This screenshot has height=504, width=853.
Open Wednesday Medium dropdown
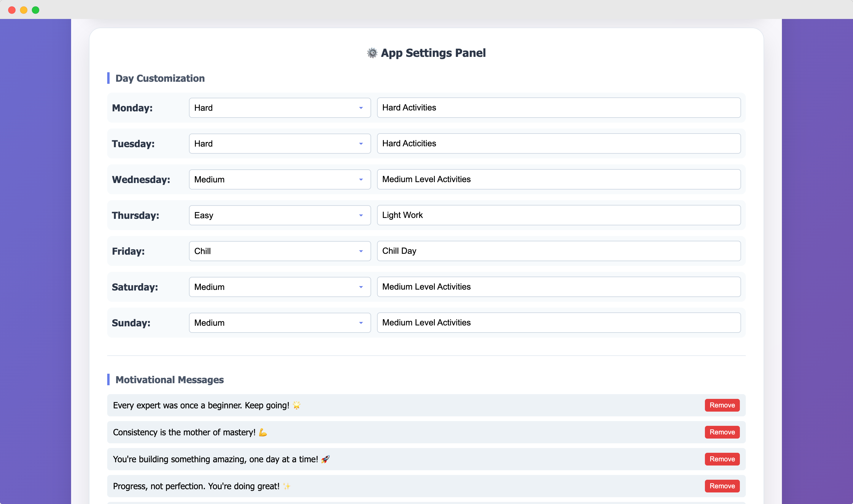point(279,179)
